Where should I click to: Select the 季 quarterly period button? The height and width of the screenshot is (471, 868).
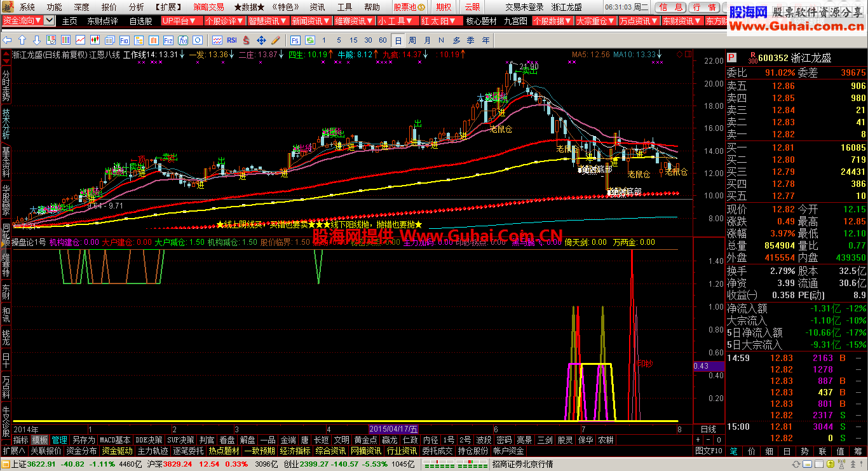tap(471, 40)
